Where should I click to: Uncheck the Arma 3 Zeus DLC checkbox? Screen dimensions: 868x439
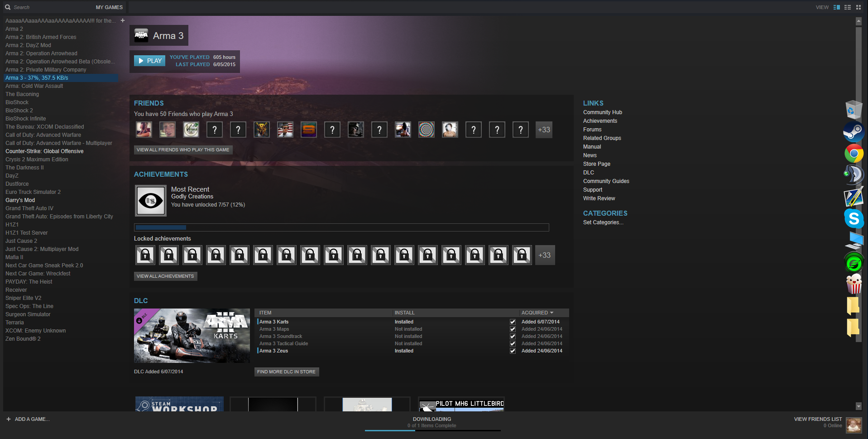[513, 351]
